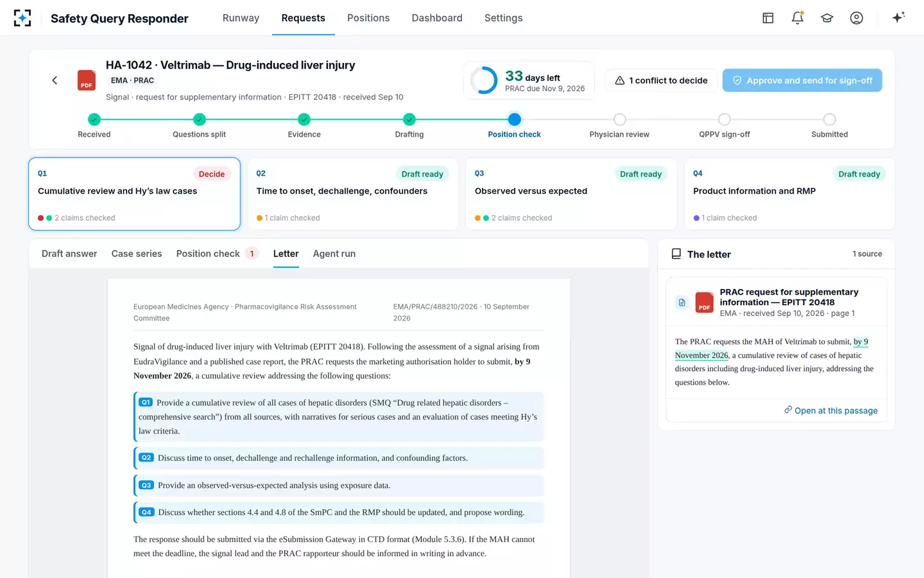Viewport: 924px width, 578px height.
Task: Click the Evidence step marker
Action: (x=304, y=119)
